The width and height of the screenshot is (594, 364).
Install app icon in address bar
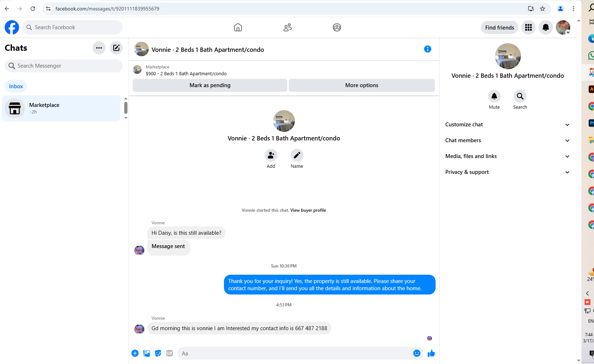[531, 9]
